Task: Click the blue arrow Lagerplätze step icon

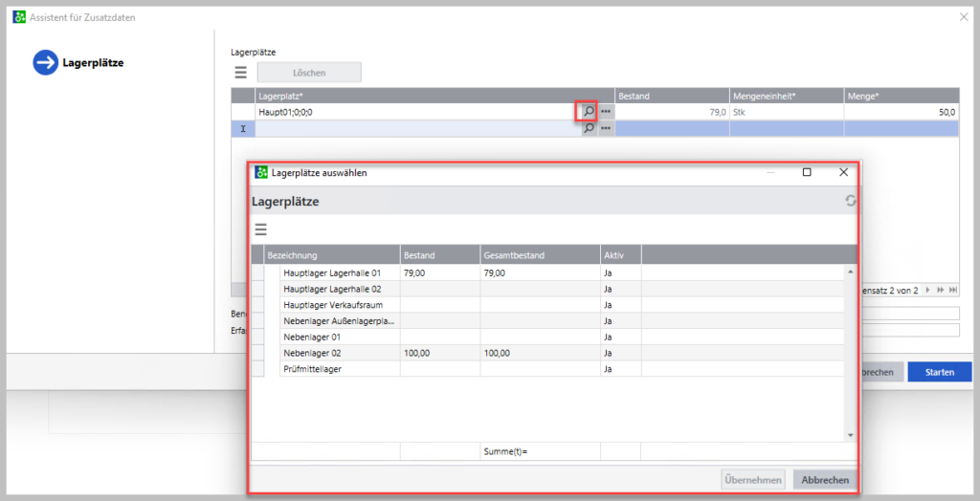Action: pos(46,62)
